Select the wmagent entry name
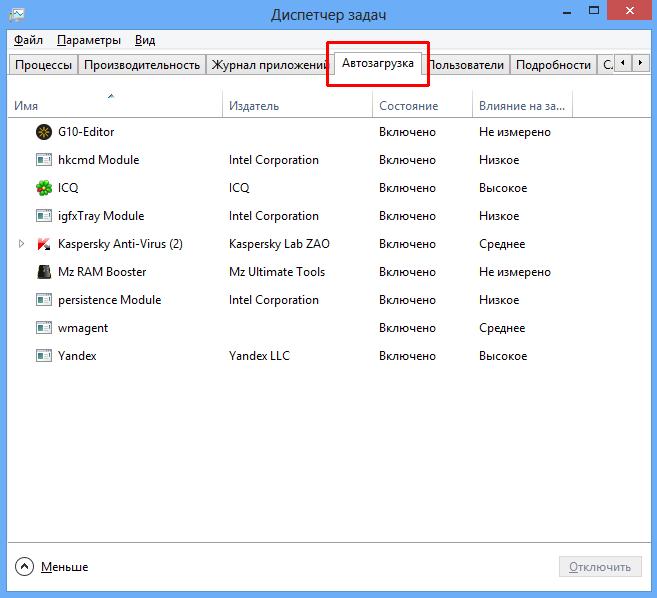 (83, 328)
